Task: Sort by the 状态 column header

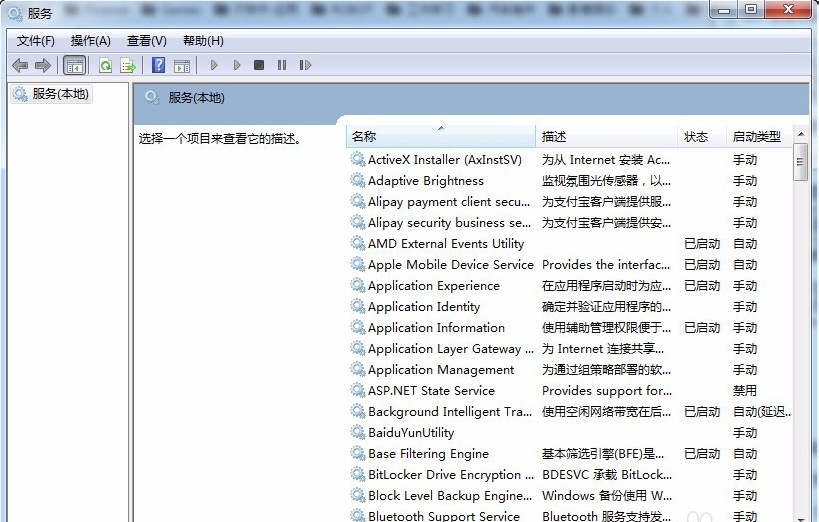Action: pyautogui.click(x=702, y=137)
